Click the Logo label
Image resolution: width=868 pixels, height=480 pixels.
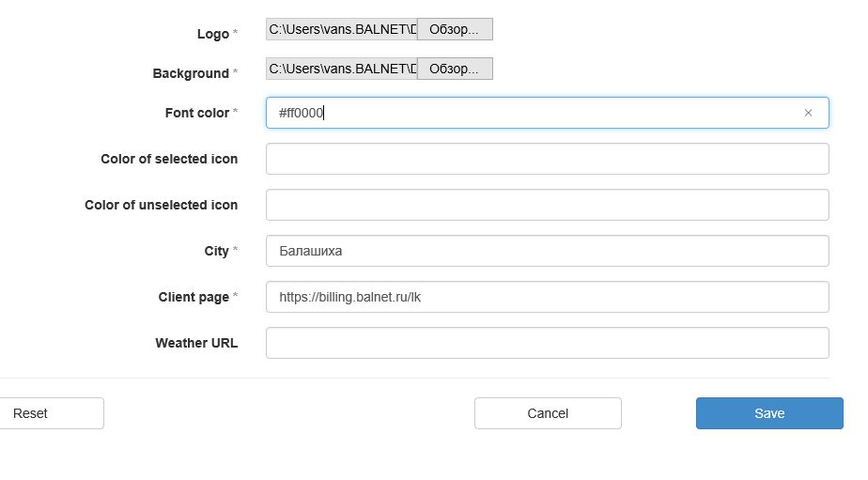pyautogui.click(x=213, y=34)
